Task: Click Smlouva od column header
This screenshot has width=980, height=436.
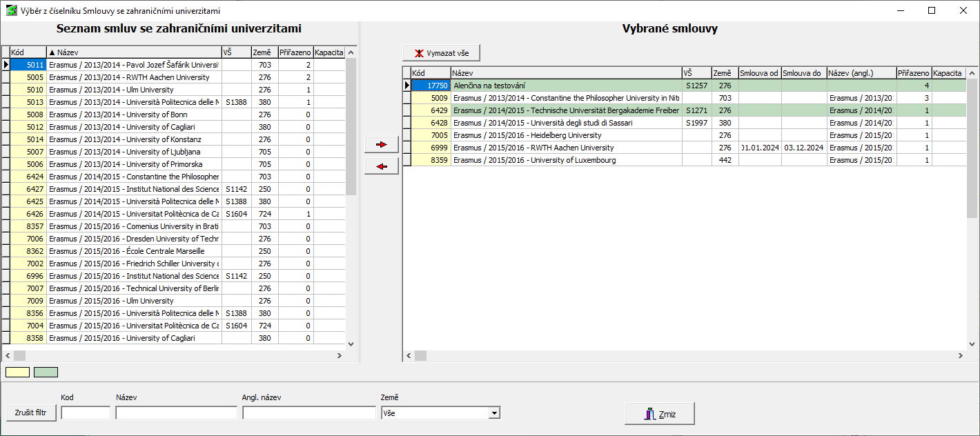Action: click(759, 73)
